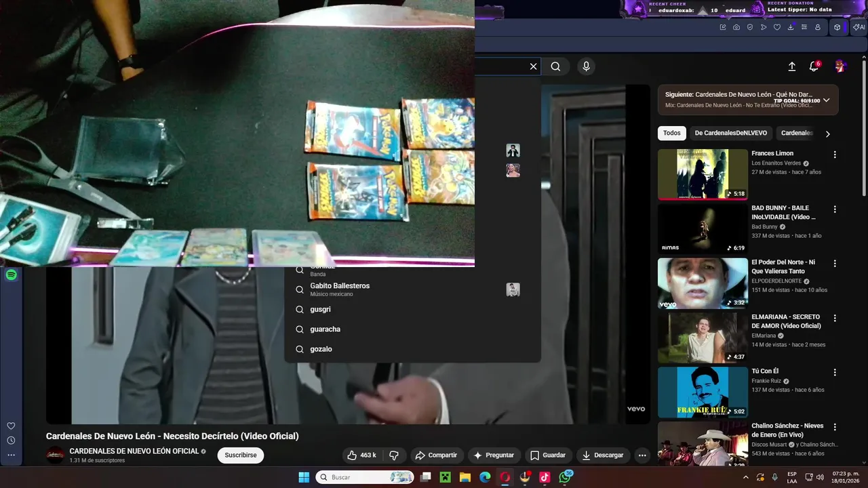The image size is (868, 488).
Task: Open options menu for Tú Con Él
Action: click(835, 372)
